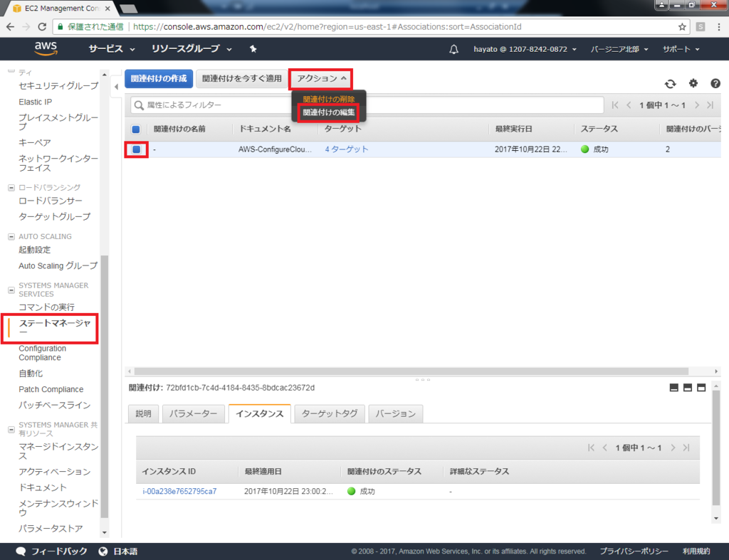Click 関連付けを今すぐ適用 button
Image resolution: width=729 pixels, height=560 pixels.
[242, 78]
